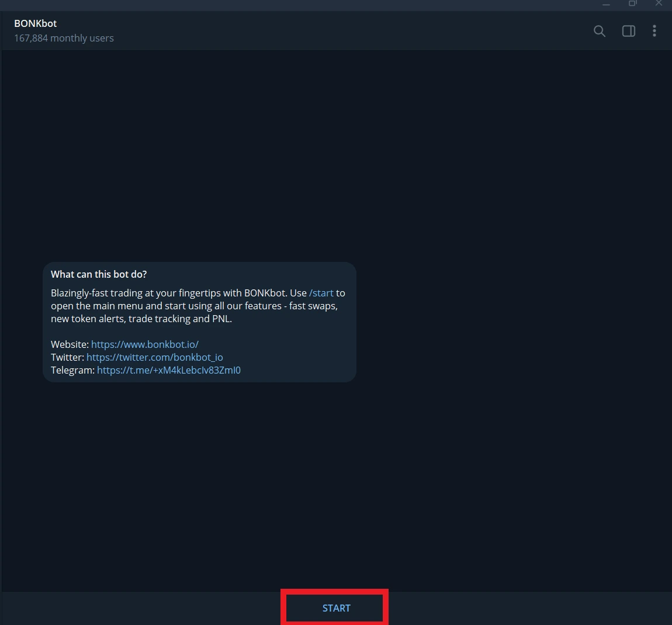Click the 167,884 monthly users text
The height and width of the screenshot is (625, 672).
pos(64,38)
